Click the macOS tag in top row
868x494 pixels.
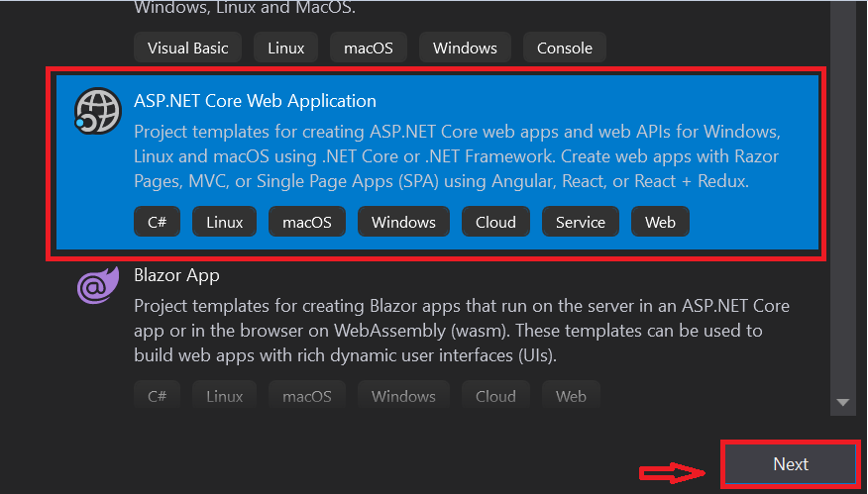[369, 49]
